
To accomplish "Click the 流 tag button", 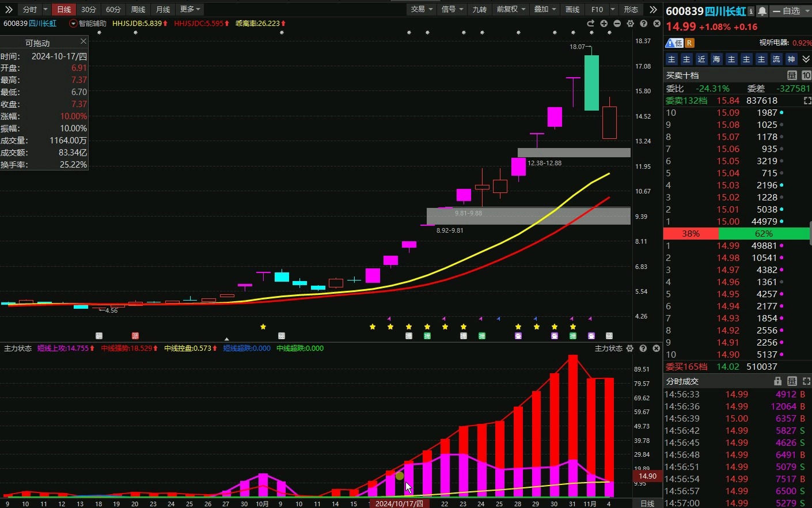I will click(776, 59).
